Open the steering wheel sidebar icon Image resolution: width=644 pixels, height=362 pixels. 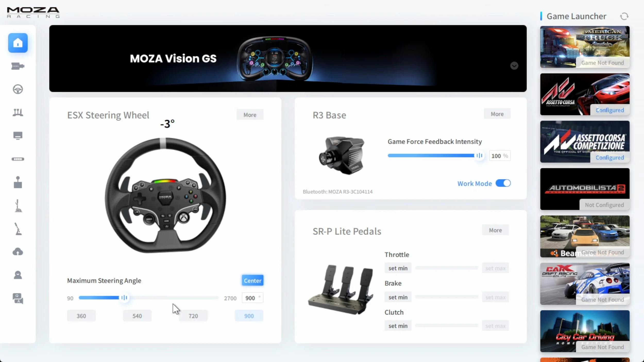(x=18, y=89)
